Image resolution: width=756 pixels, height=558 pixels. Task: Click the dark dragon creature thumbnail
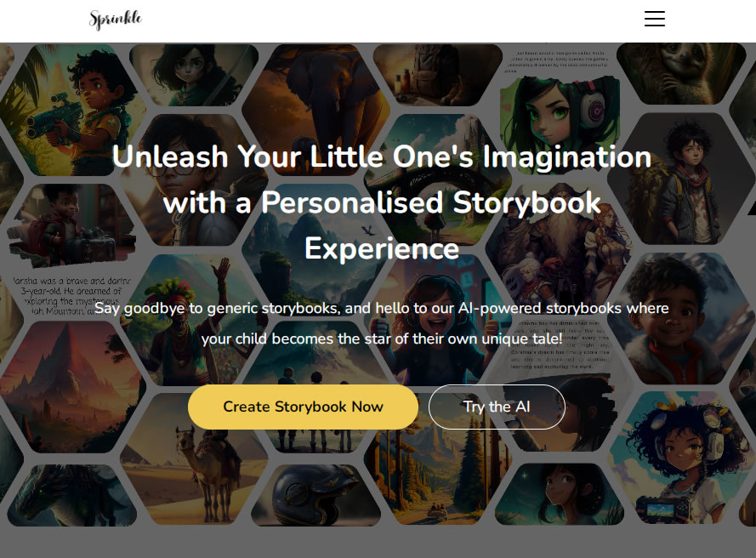click(x=71, y=495)
